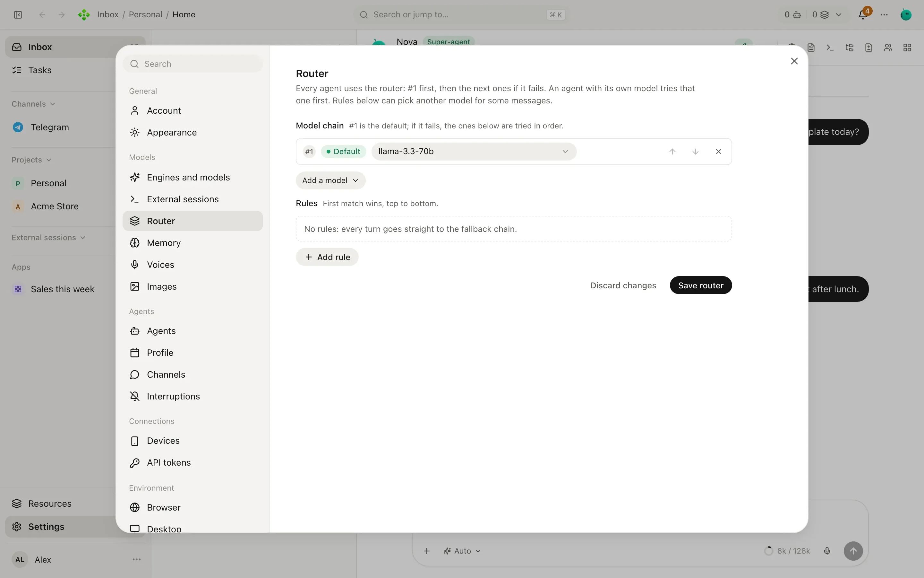Click Inbox in the breadcrumb
924x578 pixels.
click(x=108, y=14)
